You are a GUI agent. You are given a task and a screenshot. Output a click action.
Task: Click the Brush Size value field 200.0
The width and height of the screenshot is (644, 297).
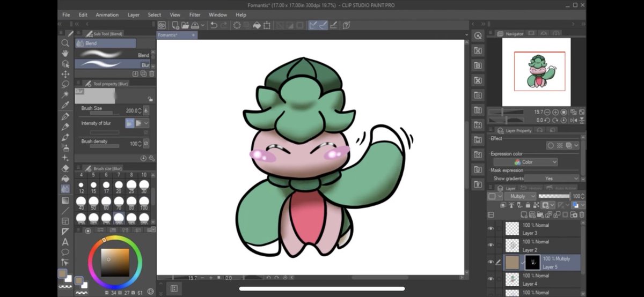point(131,110)
